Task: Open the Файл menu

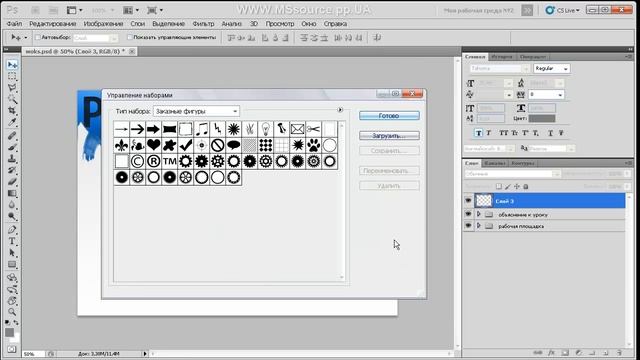Action: point(14,24)
